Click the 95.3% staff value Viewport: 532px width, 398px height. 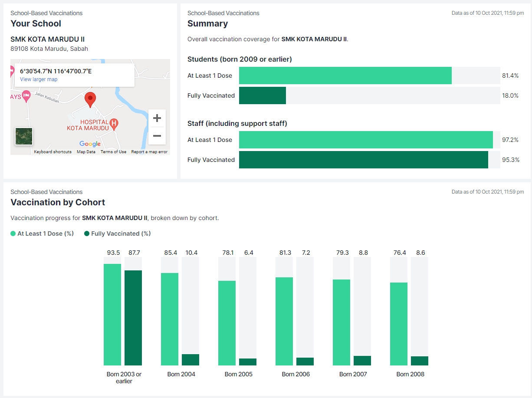tap(510, 160)
